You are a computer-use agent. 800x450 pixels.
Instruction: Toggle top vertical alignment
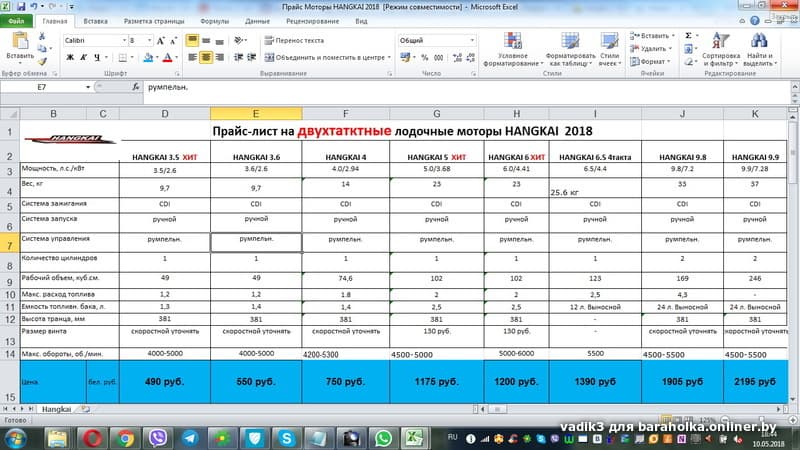tap(192, 40)
